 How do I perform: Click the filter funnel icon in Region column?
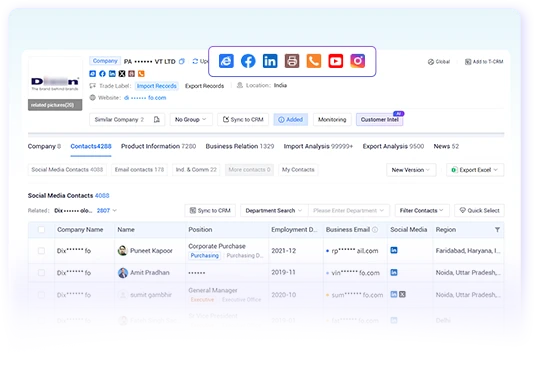click(497, 230)
